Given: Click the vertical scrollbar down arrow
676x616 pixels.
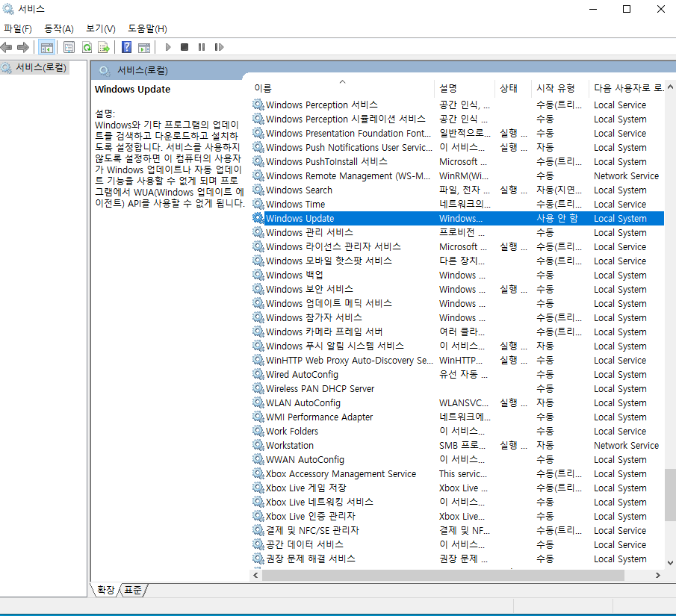Looking at the screenshot, I should (x=670, y=562).
